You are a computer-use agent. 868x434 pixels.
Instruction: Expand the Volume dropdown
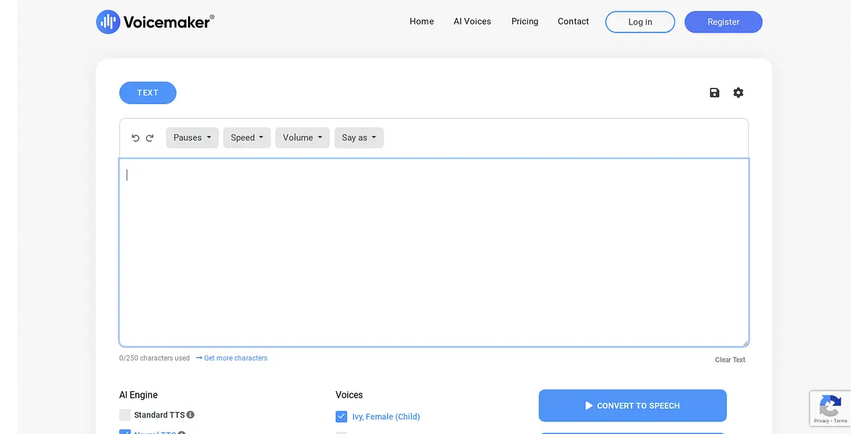(302, 138)
